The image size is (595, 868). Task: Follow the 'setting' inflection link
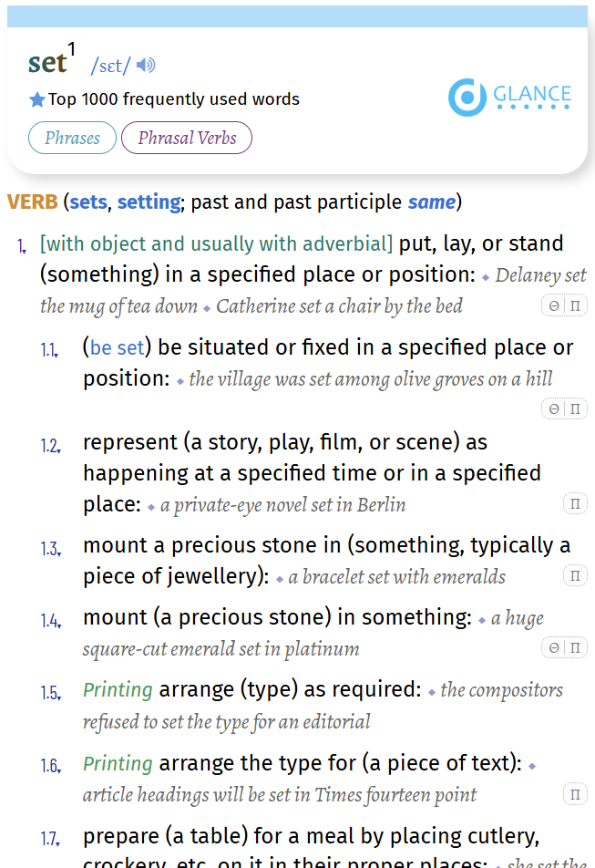(149, 201)
